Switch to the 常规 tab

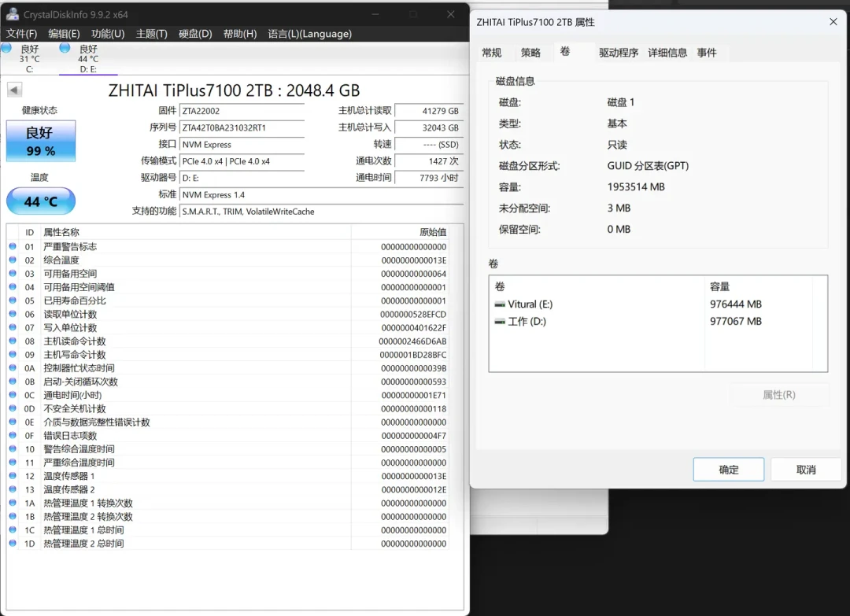[x=492, y=53]
